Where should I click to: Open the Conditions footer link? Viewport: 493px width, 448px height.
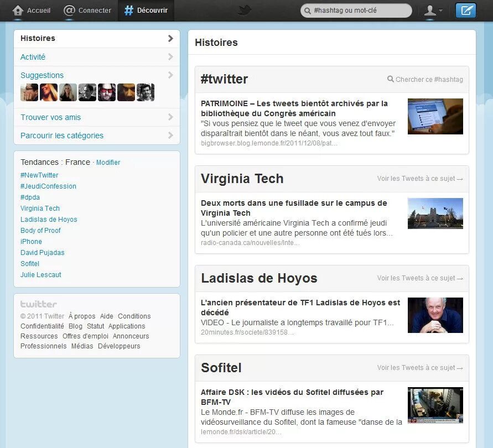click(x=134, y=316)
